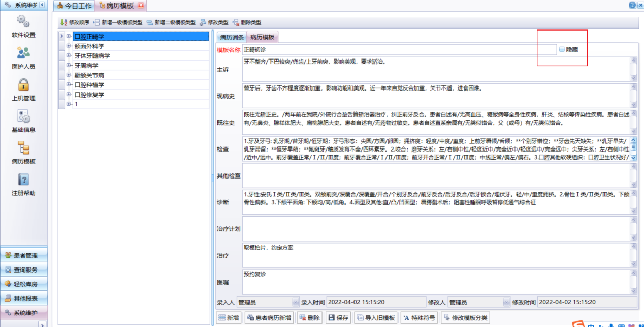644x327 pixels.
Task: Expand 颞颌关节病 tree node
Action: point(69,75)
